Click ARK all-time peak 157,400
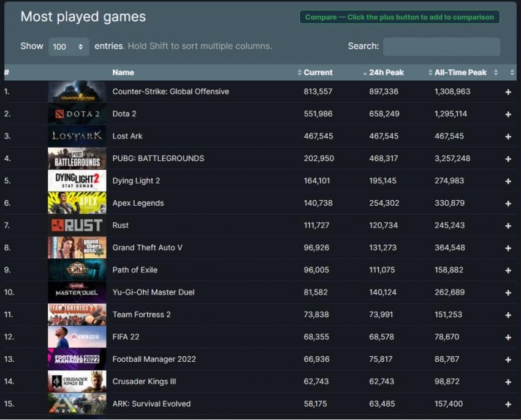 click(449, 403)
